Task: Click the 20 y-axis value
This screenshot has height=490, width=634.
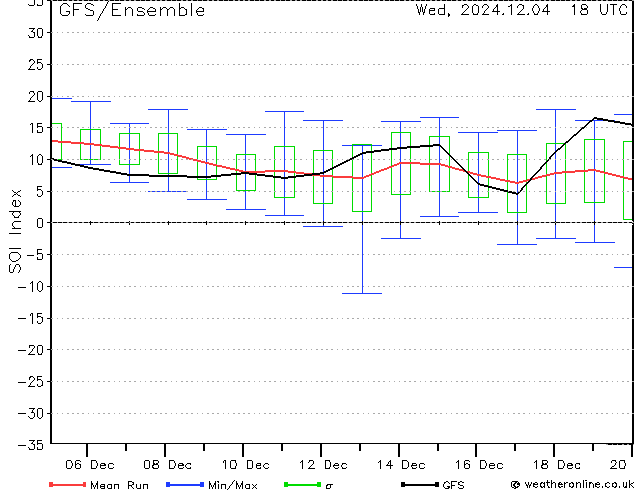Action: tap(36, 96)
